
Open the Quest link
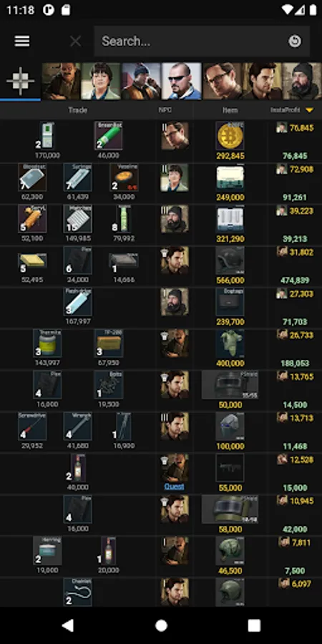[x=174, y=487]
